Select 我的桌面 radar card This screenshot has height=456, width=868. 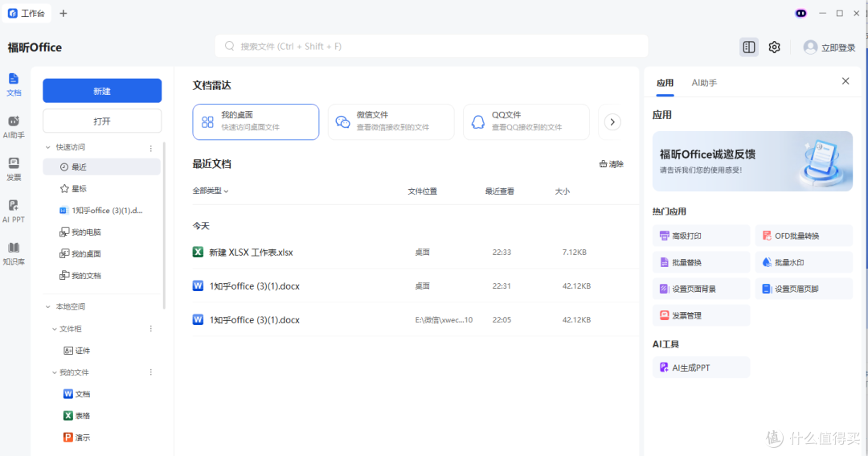click(x=256, y=122)
